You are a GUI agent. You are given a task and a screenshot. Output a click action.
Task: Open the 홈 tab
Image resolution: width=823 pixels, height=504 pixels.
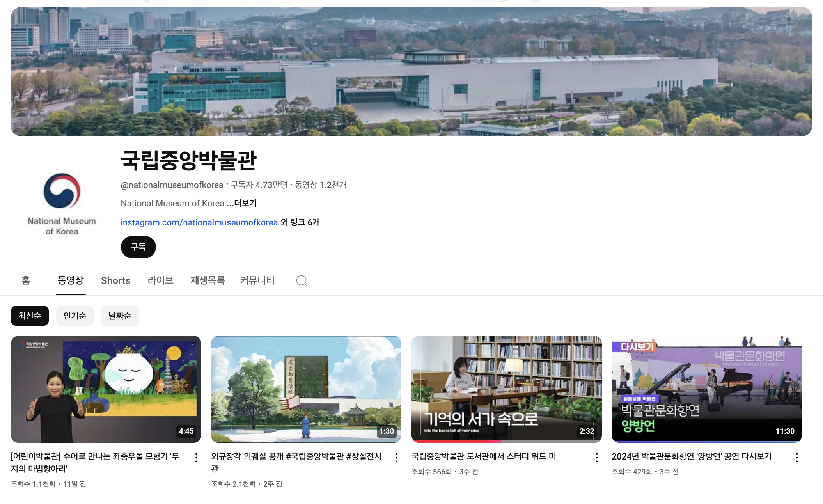[x=26, y=280]
